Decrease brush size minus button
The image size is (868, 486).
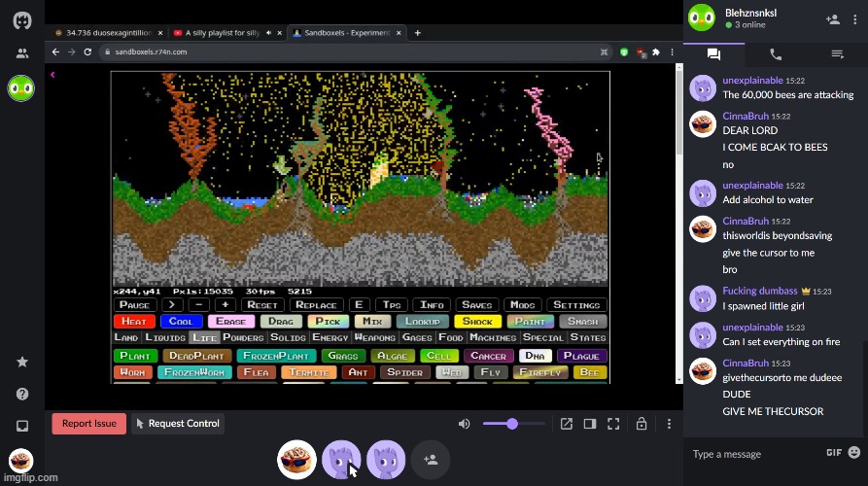pyautogui.click(x=198, y=305)
